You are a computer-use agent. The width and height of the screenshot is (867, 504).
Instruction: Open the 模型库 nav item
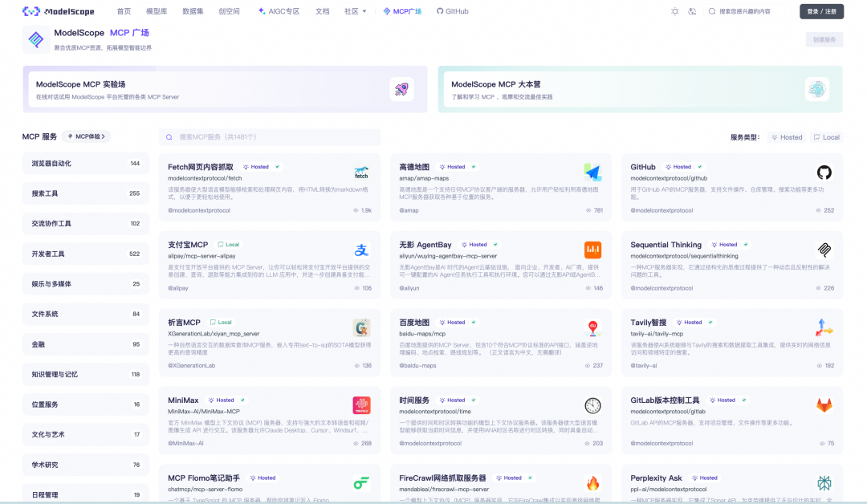pyautogui.click(x=157, y=11)
